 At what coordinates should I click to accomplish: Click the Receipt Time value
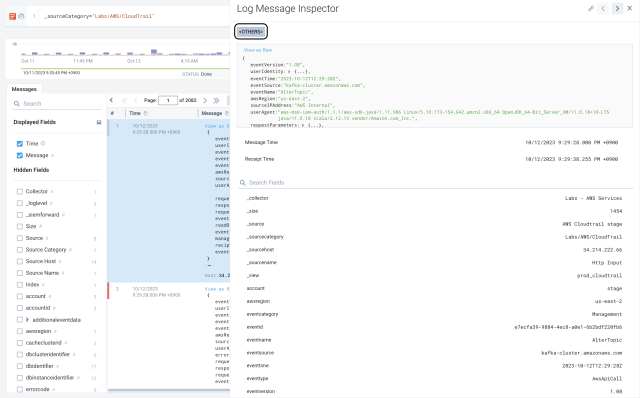pos(571,159)
